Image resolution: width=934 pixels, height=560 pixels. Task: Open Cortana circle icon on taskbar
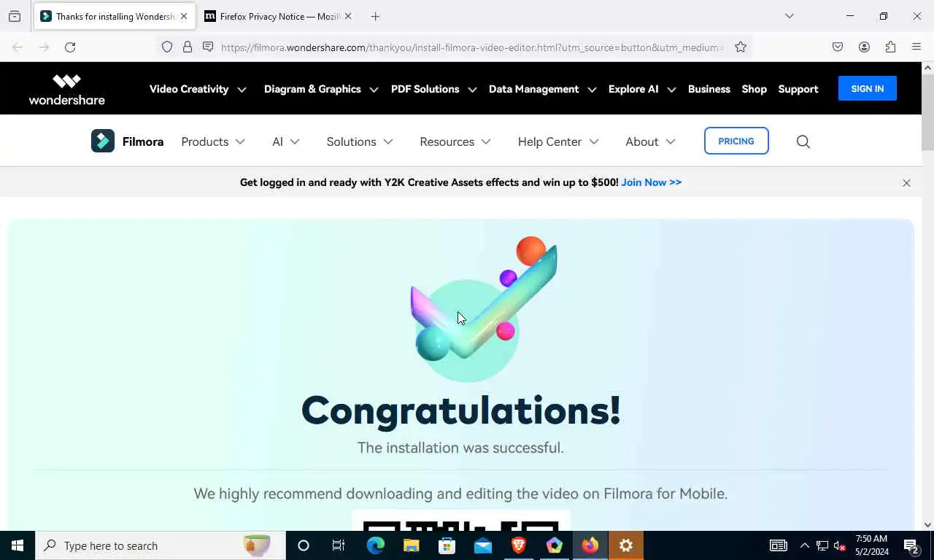pos(304,545)
